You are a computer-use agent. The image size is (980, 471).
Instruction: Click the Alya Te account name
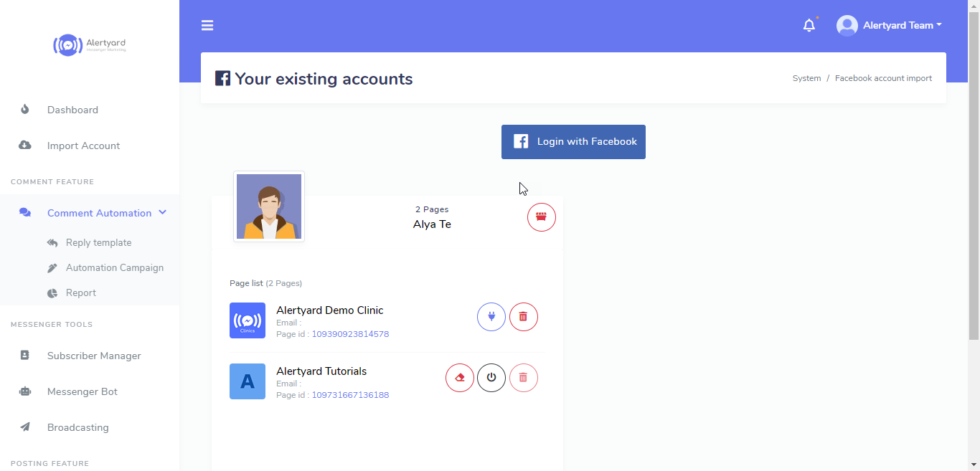(x=432, y=224)
